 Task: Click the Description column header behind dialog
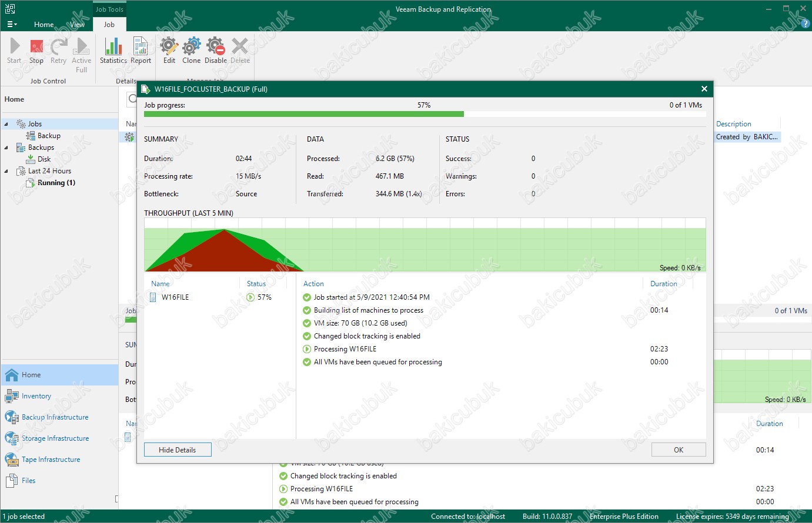[x=734, y=124]
